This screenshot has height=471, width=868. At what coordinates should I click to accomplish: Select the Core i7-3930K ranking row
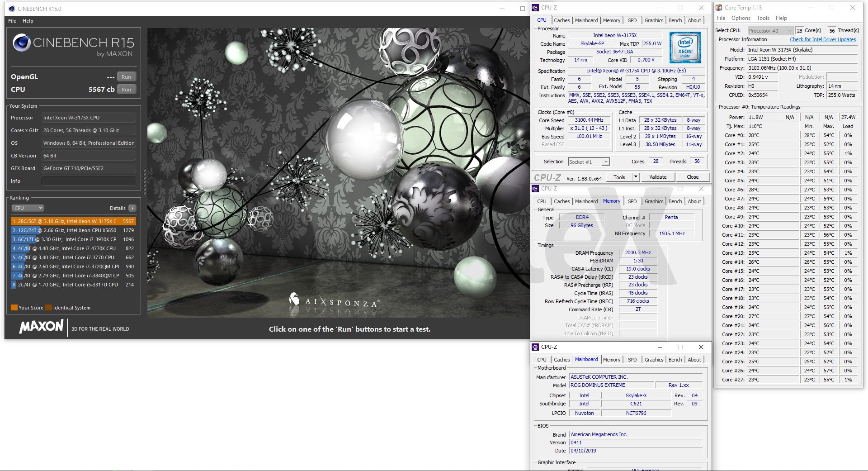pyautogui.click(x=73, y=239)
